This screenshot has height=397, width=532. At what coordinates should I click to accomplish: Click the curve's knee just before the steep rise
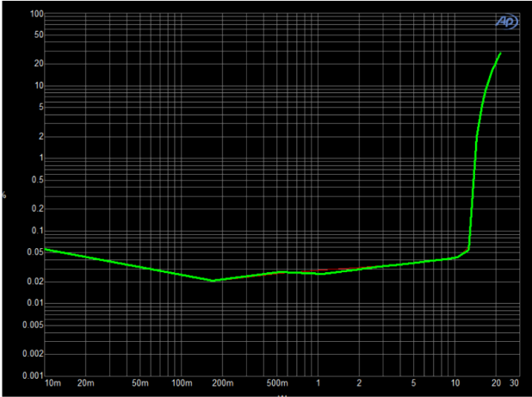(468, 250)
